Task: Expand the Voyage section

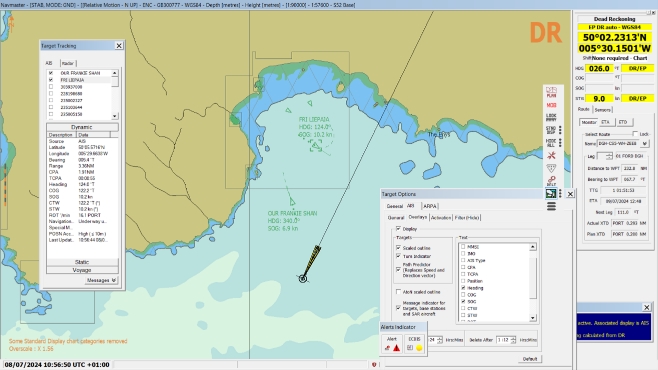Action: (82, 270)
